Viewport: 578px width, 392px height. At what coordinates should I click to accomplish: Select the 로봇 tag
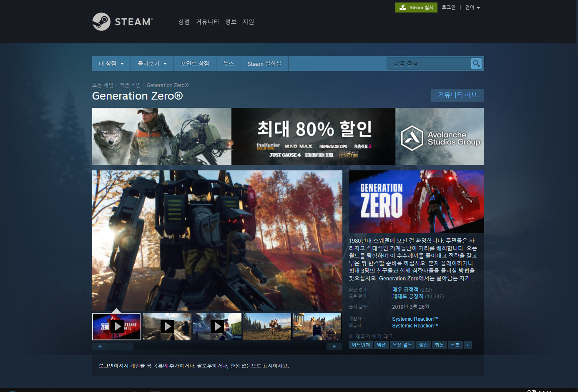[455, 345]
